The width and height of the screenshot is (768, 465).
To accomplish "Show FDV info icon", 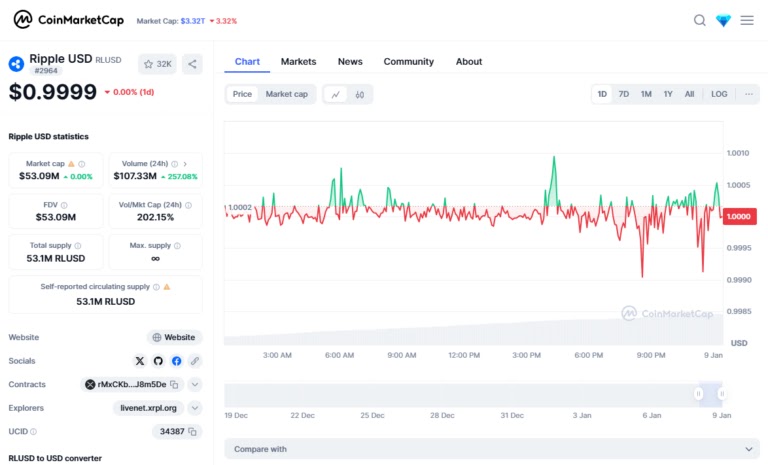I will pyautogui.click(x=64, y=205).
